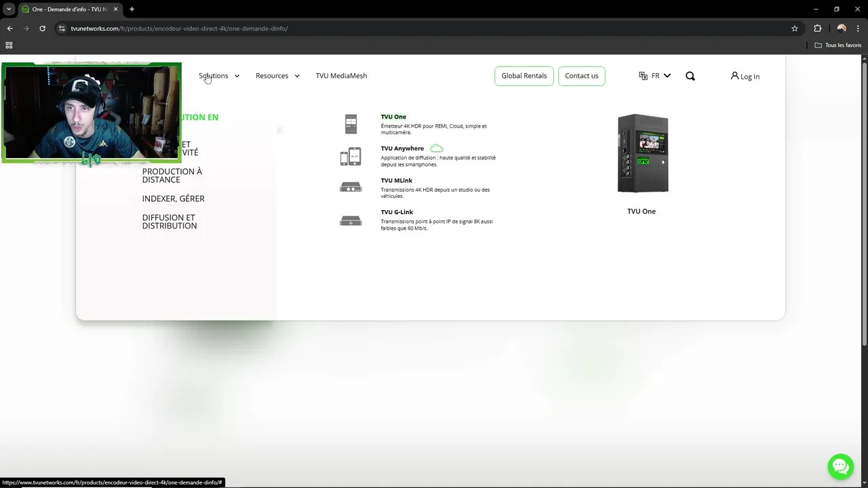This screenshot has height=488, width=868.
Task: Click the Contact us button
Action: tap(582, 76)
